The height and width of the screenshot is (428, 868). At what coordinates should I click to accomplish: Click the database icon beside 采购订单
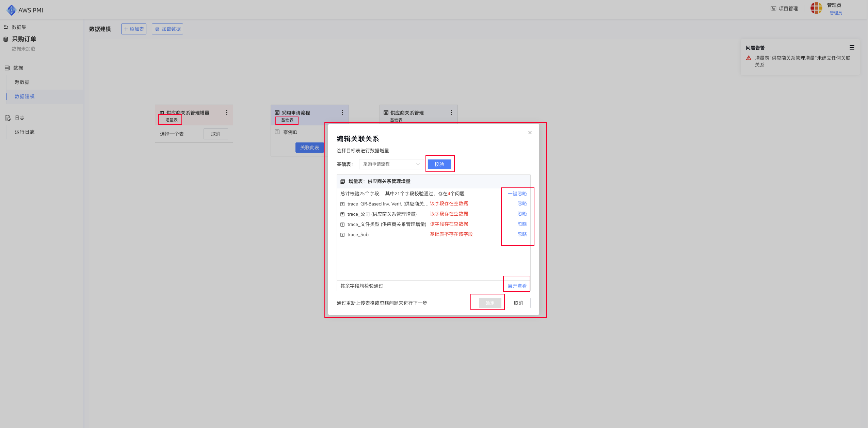[x=6, y=39]
